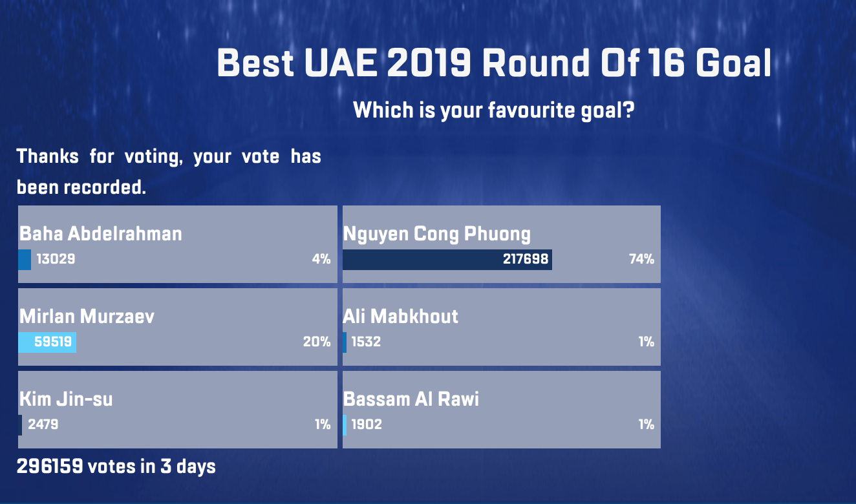Click the 4% percentage for Abdelrahman
The width and height of the screenshot is (856, 504).
coord(321,260)
